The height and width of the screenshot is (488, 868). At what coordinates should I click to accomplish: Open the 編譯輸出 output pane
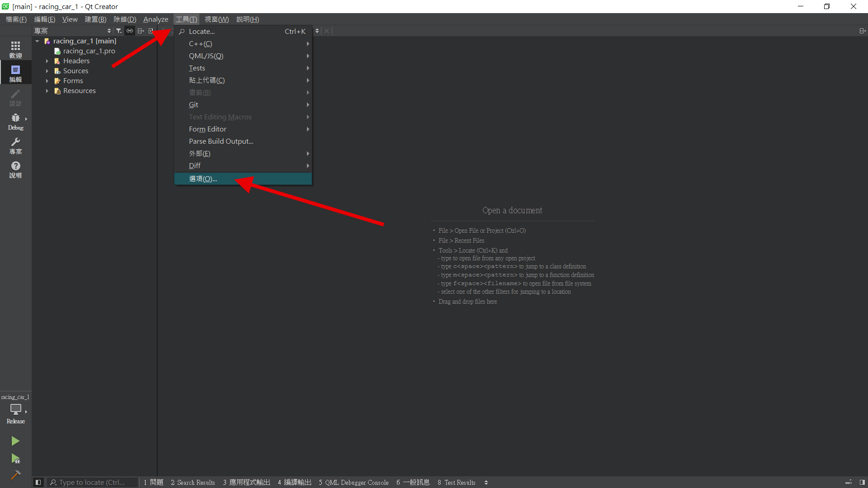click(x=294, y=482)
